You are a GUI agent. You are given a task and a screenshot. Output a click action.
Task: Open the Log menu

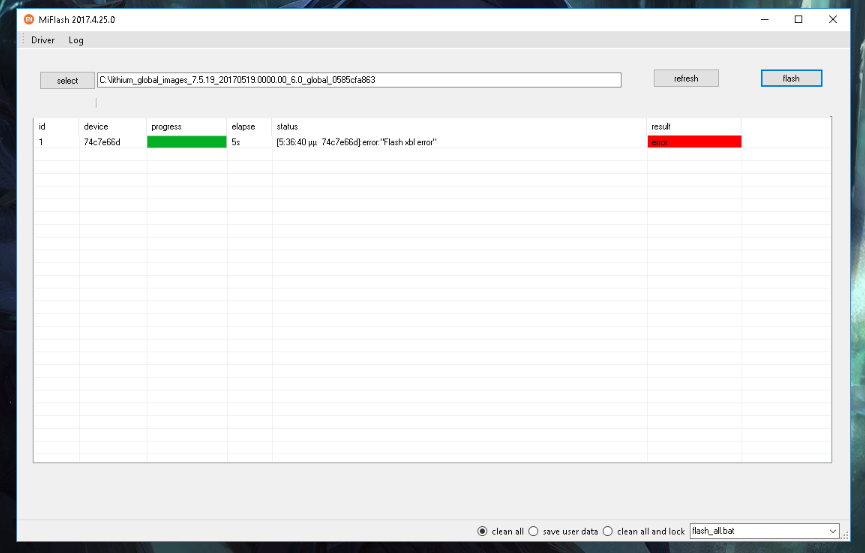[x=76, y=40]
